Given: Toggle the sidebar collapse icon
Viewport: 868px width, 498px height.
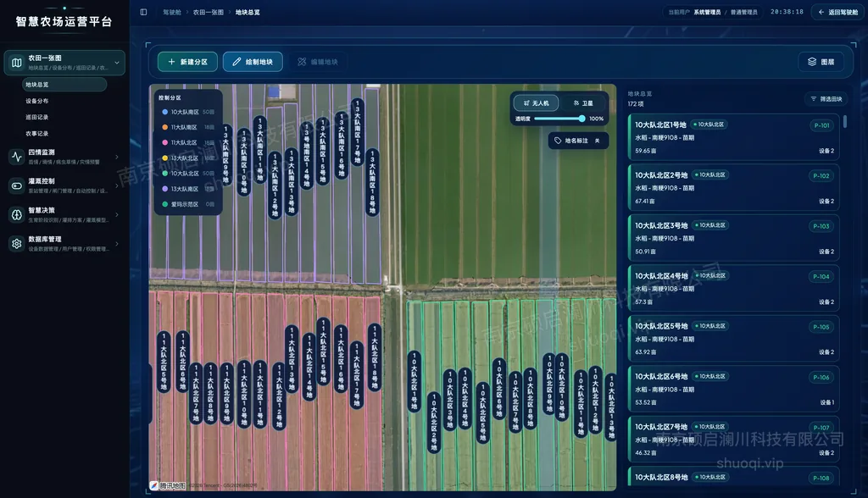Looking at the screenshot, I should [143, 12].
